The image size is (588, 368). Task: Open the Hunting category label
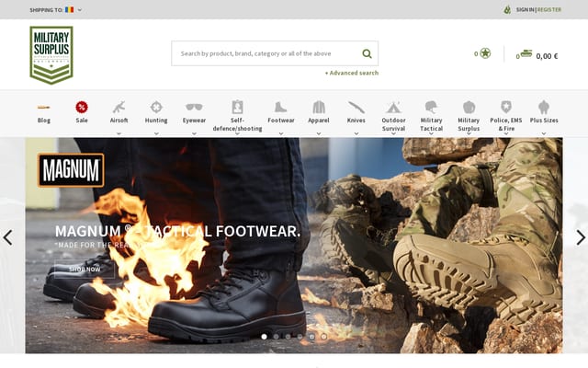point(156,121)
